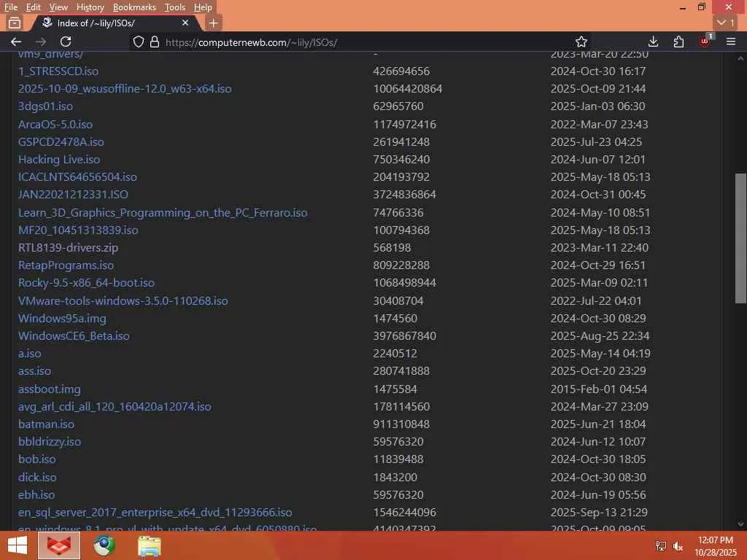Open the uBlock Origin extension icon

(x=705, y=41)
